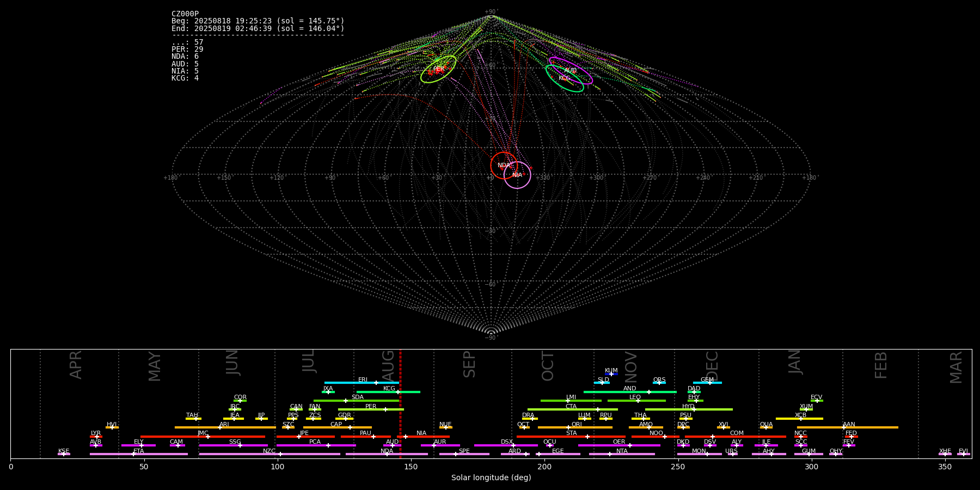Click the ORS shower bar in timeline

(x=659, y=383)
